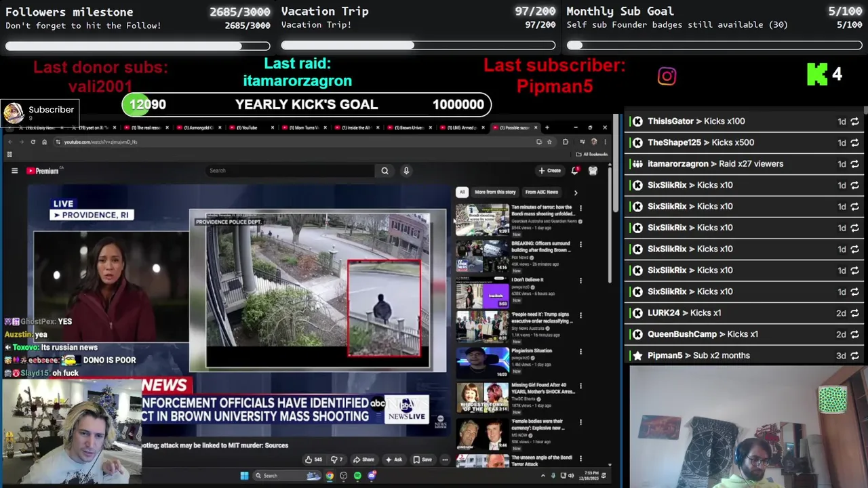Screen dimensions: 868x488
Task: Open more actions ellipsis under video
Action: click(445, 460)
